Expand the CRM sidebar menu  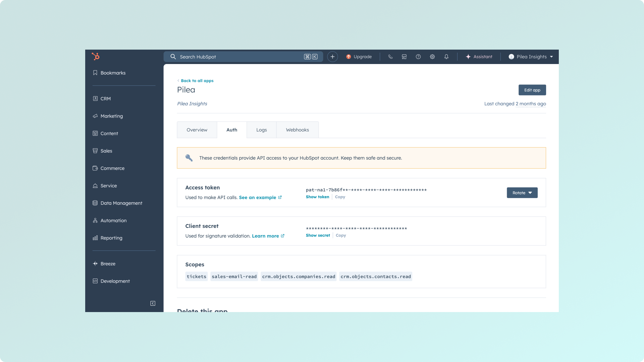106,99
